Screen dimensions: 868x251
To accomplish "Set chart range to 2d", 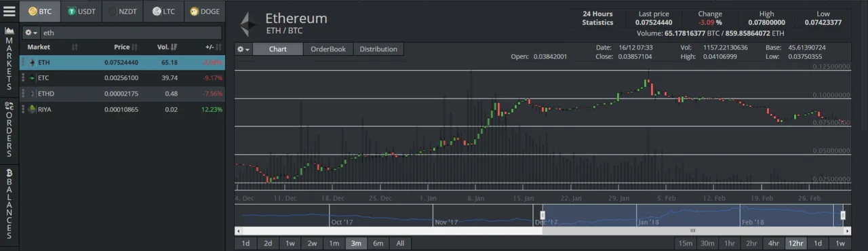I will pyautogui.click(x=268, y=243).
